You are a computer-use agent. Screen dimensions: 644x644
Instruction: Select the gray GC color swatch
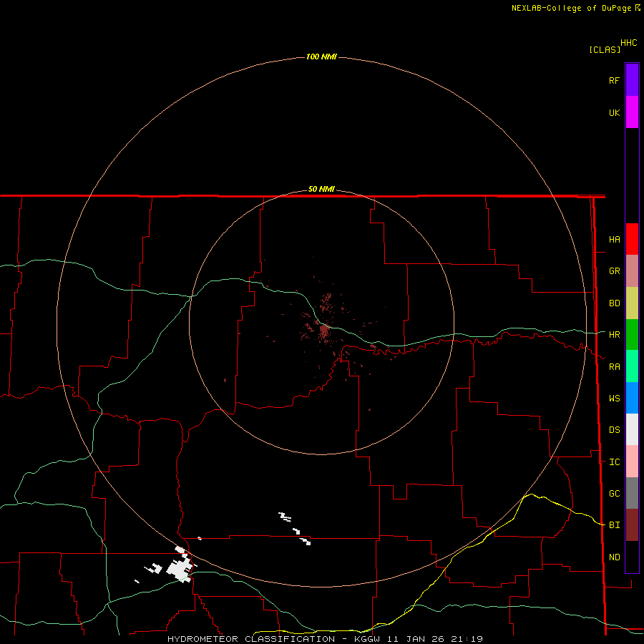[632, 493]
